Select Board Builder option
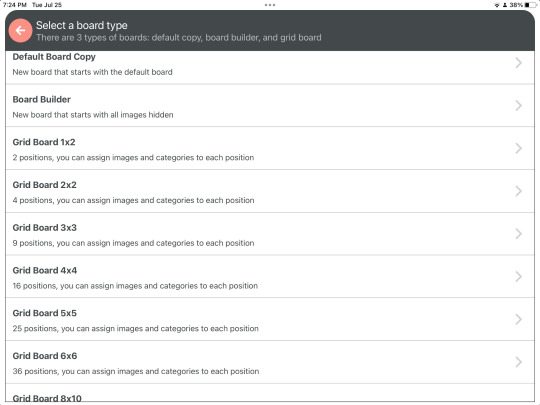The image size is (540, 405). (x=270, y=106)
